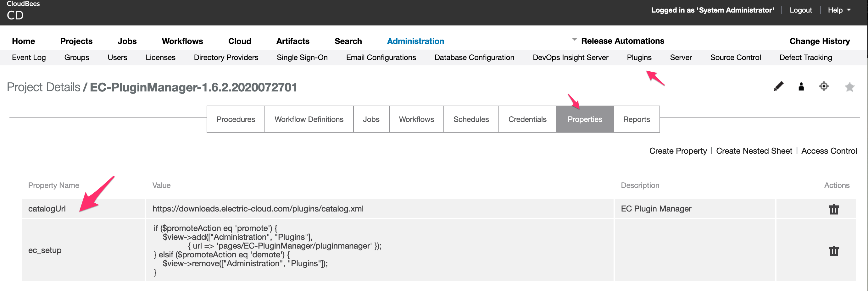Open the Artifacts menu
The height and width of the screenshot is (291, 868).
tap(293, 41)
